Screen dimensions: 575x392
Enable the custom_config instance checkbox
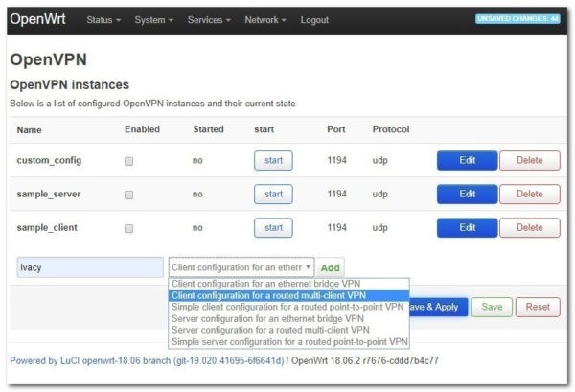[x=128, y=161]
